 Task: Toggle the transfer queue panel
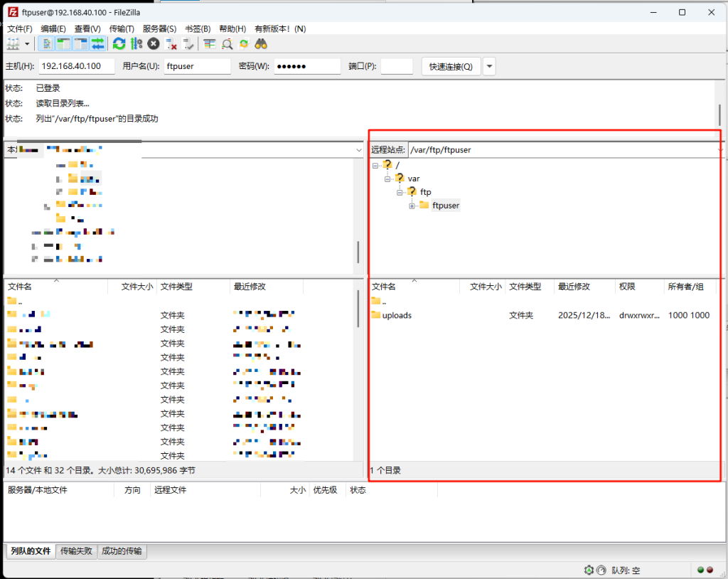[97, 43]
